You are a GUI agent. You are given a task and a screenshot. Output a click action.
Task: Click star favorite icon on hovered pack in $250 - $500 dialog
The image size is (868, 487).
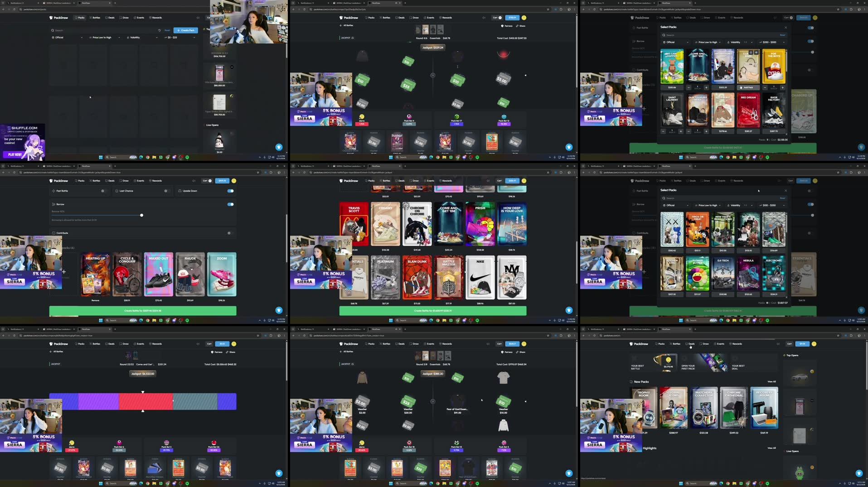751,52
